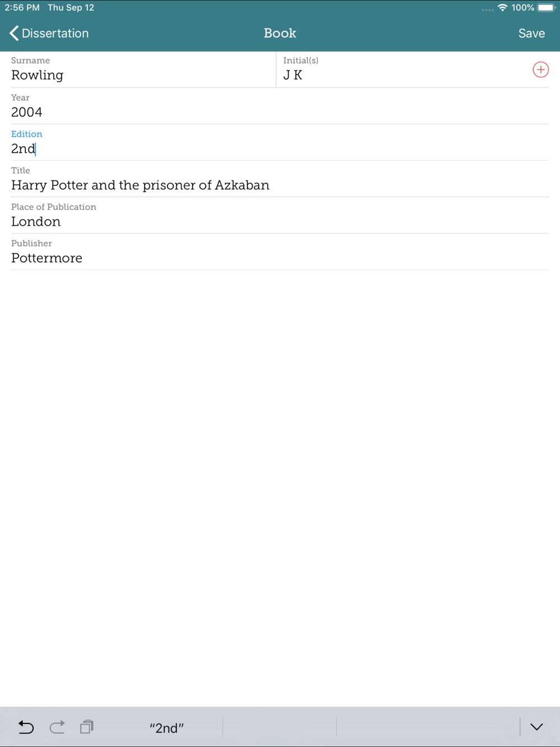Screen dimensions: 560x747
Task: Focus the Edition field with 2nd
Action: click(x=279, y=148)
